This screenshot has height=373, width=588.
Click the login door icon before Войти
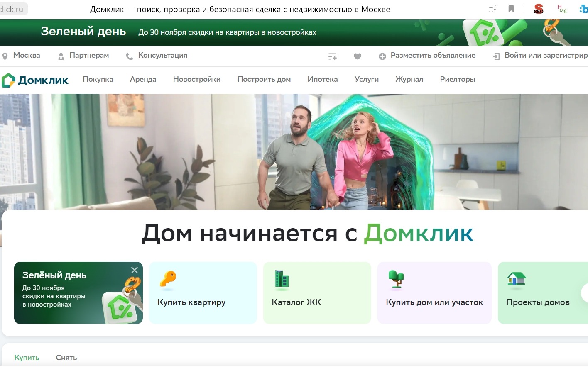495,56
